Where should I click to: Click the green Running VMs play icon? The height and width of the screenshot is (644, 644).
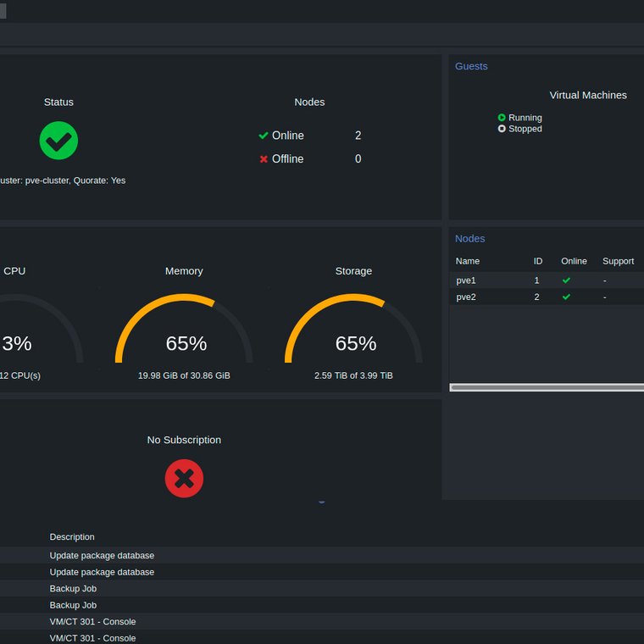[502, 118]
